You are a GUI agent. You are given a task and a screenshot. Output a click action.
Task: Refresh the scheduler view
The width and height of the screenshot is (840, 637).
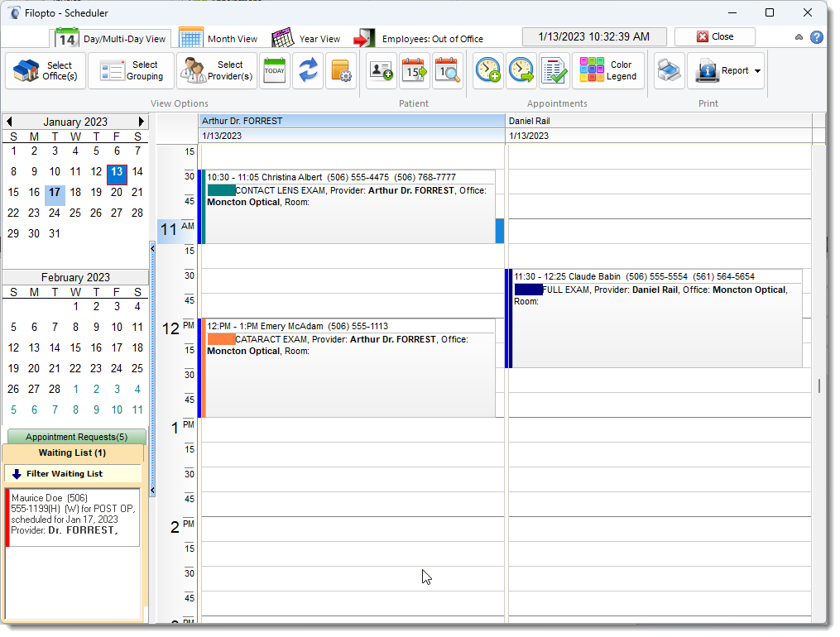click(308, 71)
